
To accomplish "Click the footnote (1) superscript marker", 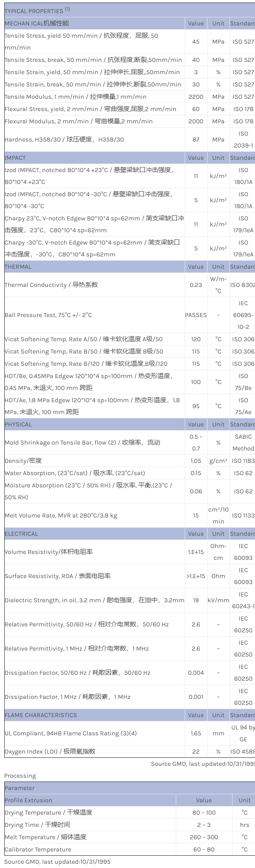I will (67, 9).
